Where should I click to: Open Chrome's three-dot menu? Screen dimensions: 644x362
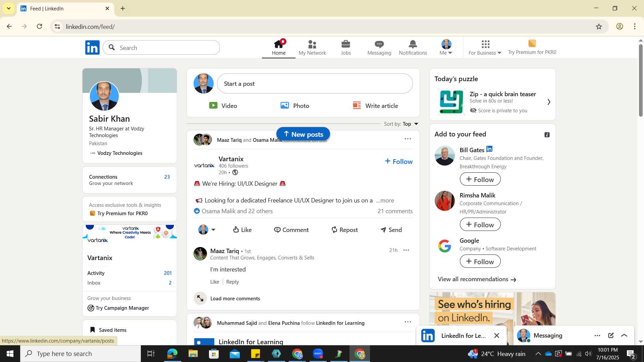coord(635,26)
